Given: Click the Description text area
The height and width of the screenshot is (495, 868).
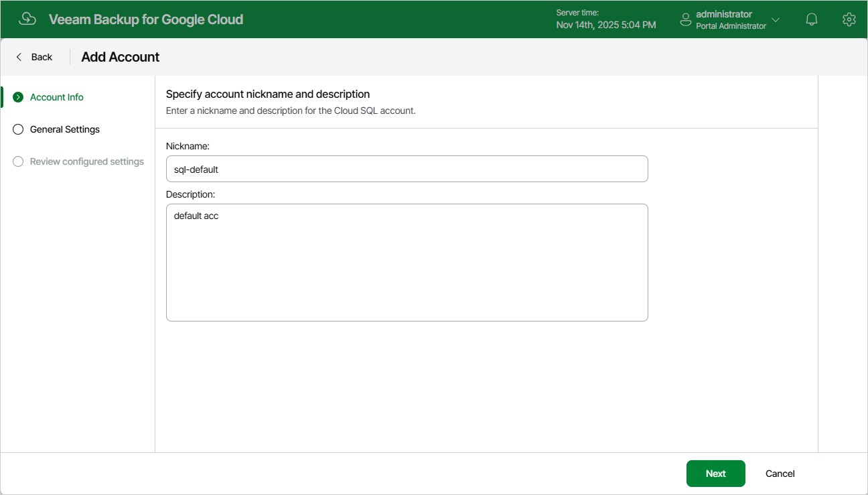Looking at the screenshot, I should click(x=407, y=263).
